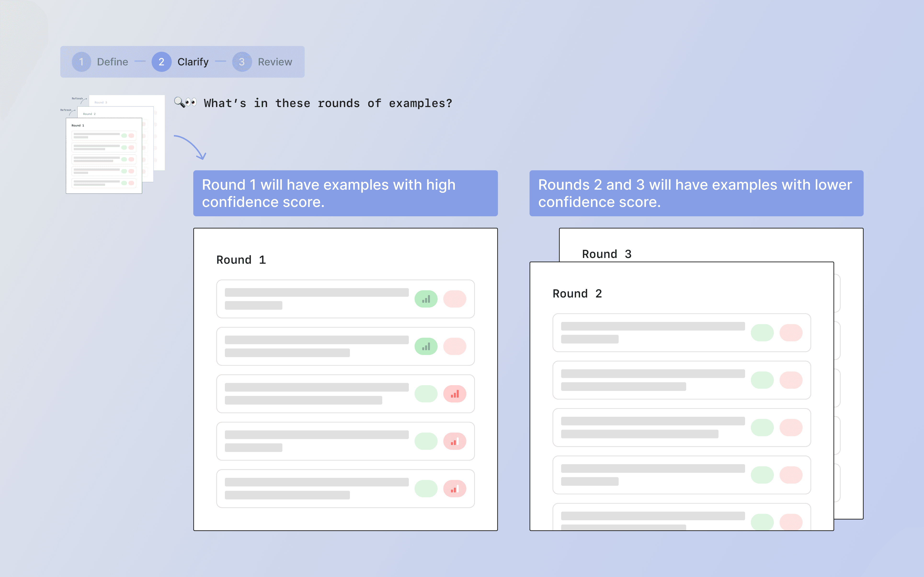Bring the Round 3 card to front via its title

pos(607,254)
